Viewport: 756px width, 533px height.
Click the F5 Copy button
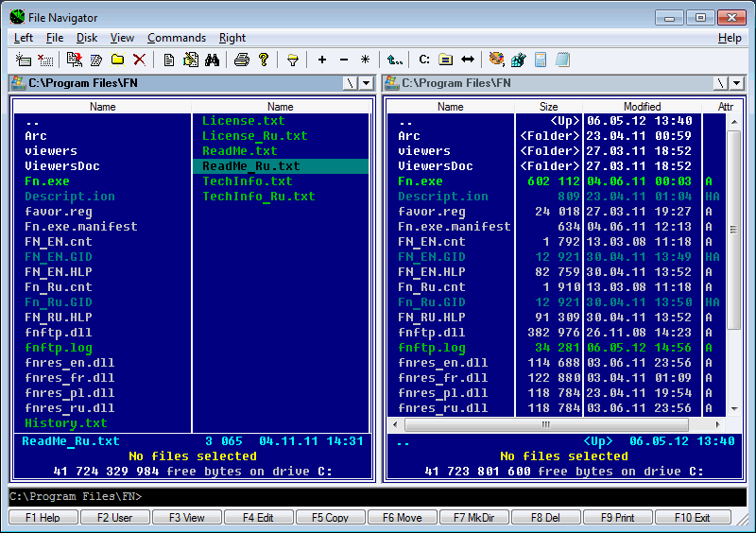pyautogui.click(x=330, y=518)
